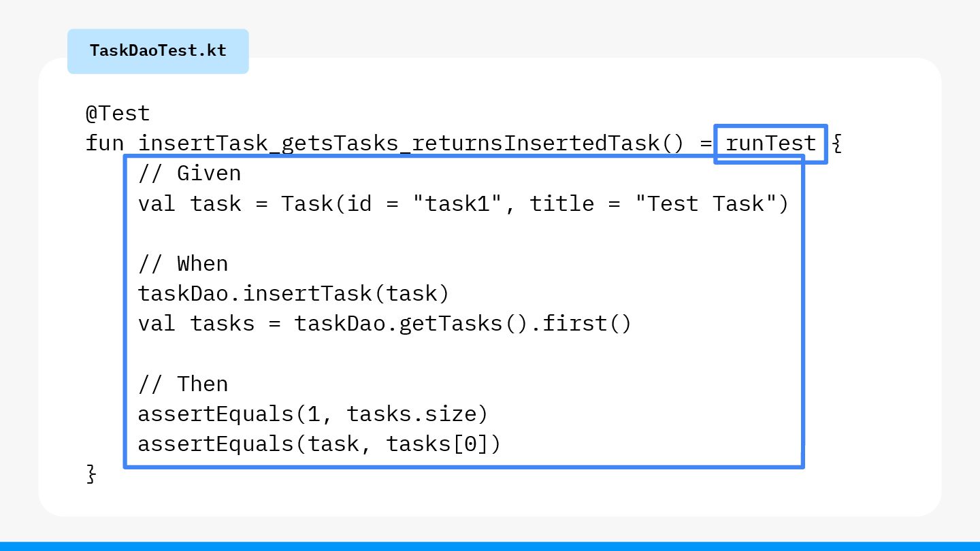Click the val keyword before task
The height and width of the screenshot is (551, 980).
click(157, 203)
